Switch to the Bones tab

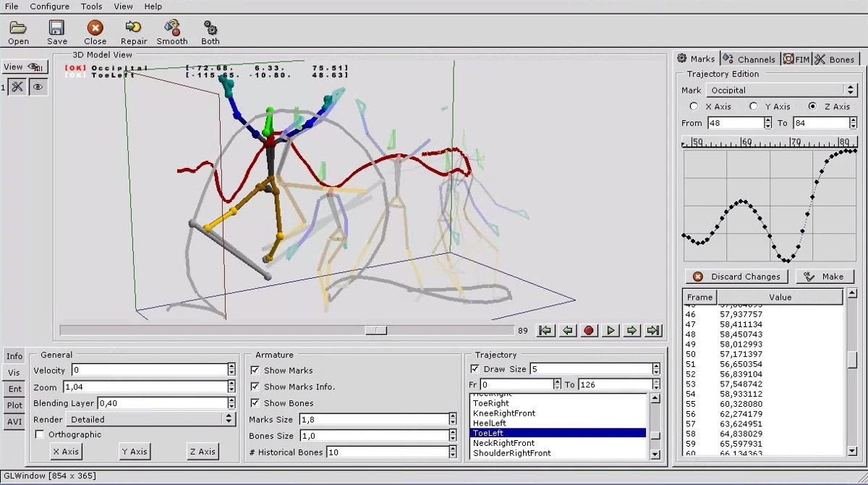835,59
